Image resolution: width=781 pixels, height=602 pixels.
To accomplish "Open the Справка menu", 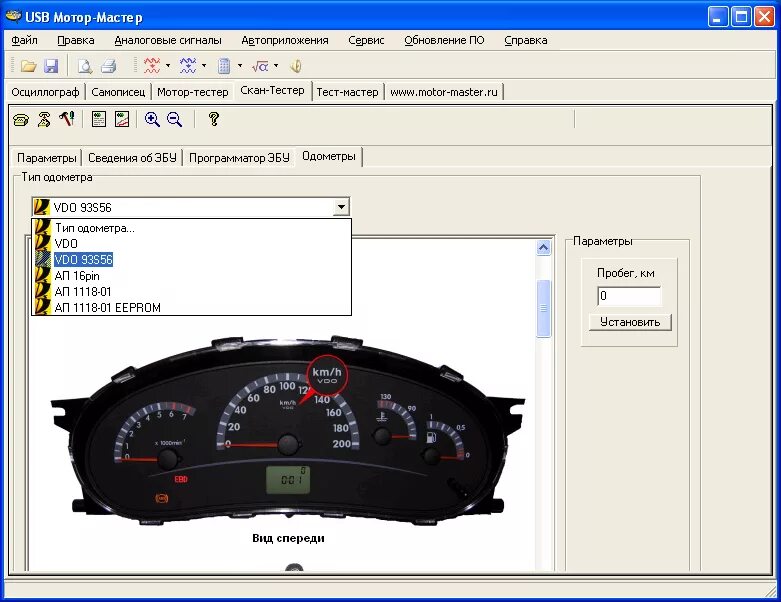I will [525, 40].
